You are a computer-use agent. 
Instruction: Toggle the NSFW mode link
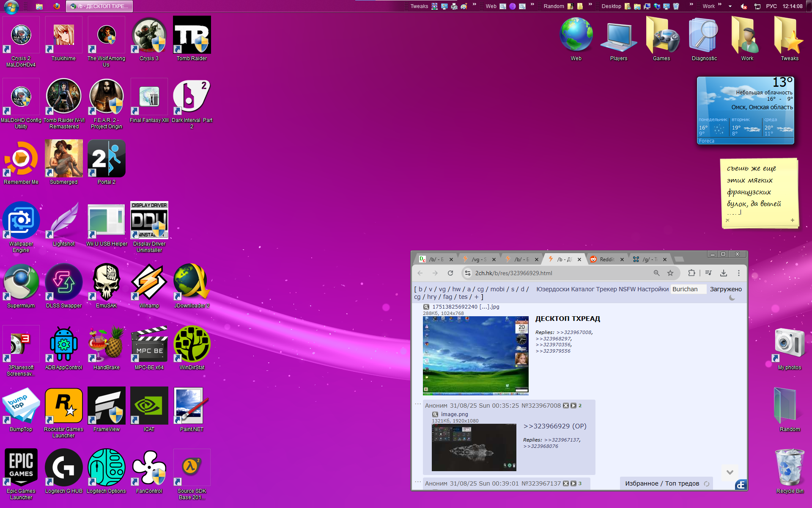click(627, 289)
